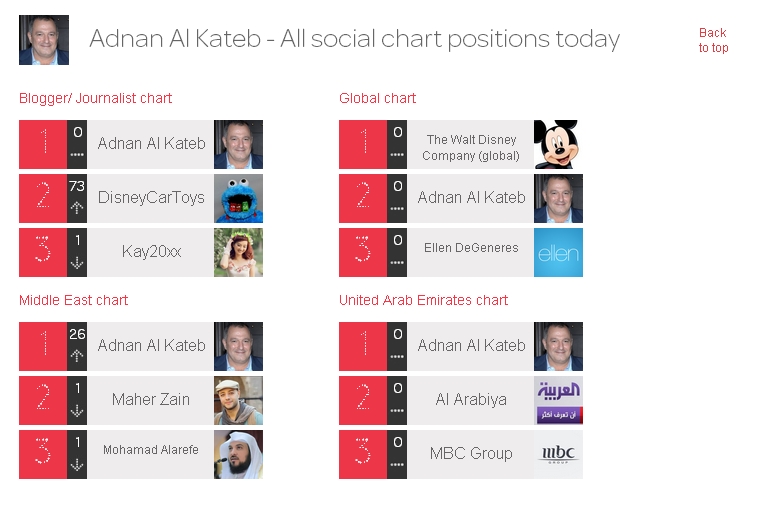Select DisneyCarToys name in Blogger chart
This screenshot has width=765, height=527.
tap(151, 198)
